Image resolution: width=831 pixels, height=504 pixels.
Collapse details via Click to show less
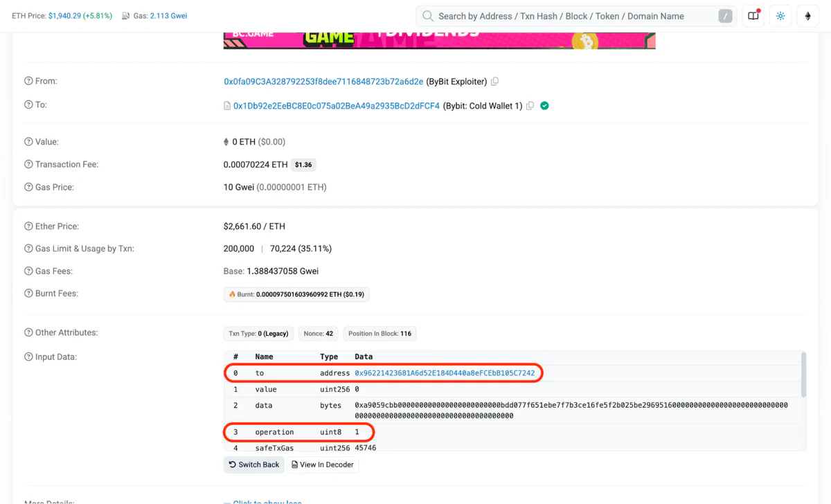[x=265, y=502]
